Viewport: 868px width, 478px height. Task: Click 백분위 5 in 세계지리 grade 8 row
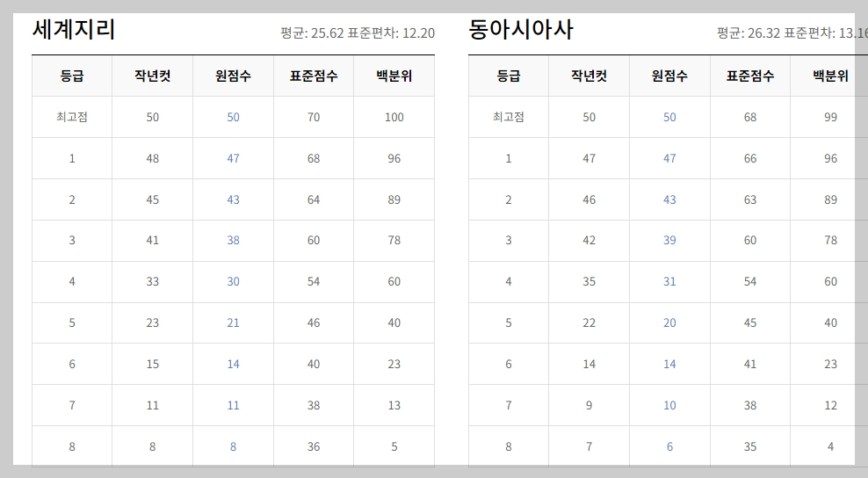[x=394, y=447]
